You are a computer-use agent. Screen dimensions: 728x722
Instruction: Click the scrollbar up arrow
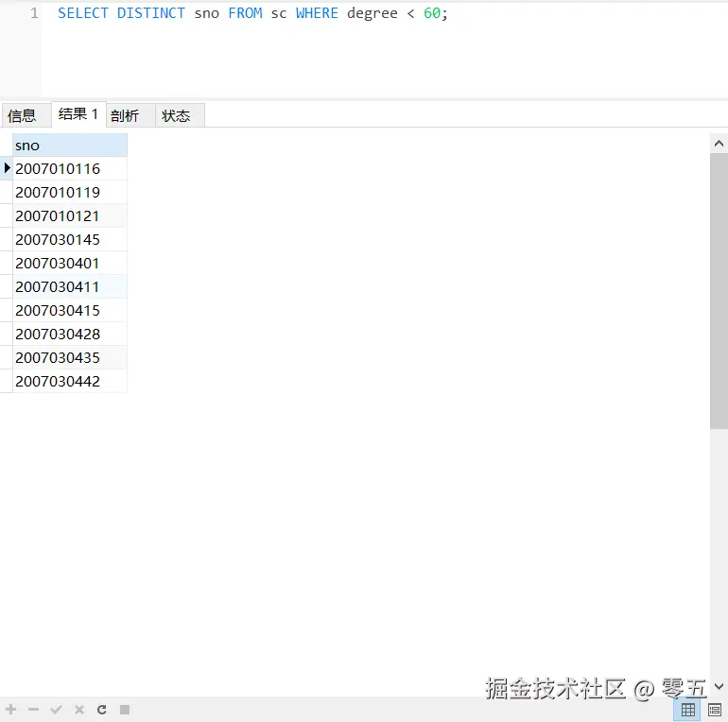coord(719,144)
